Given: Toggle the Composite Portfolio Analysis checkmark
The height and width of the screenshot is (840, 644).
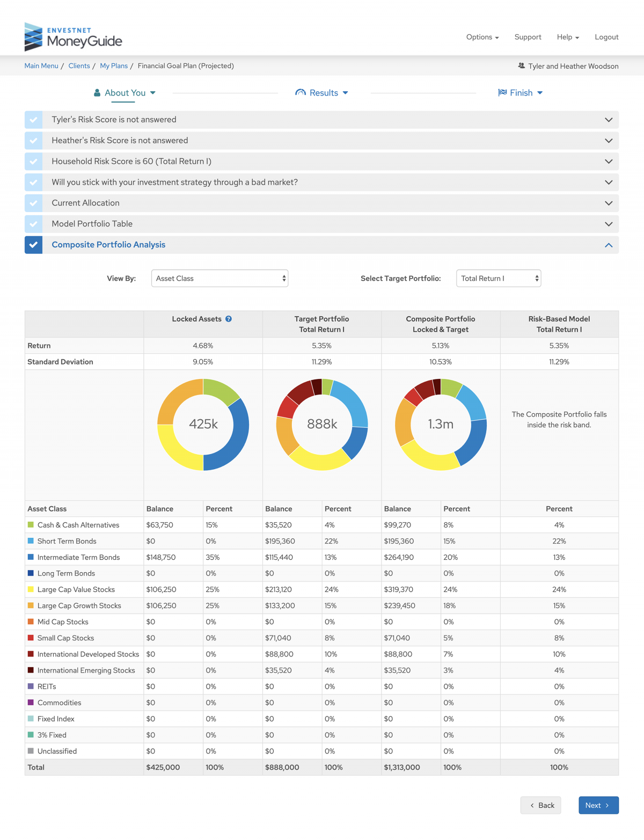Looking at the screenshot, I should (33, 245).
